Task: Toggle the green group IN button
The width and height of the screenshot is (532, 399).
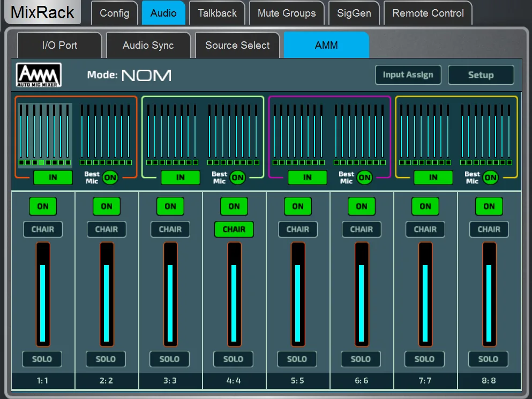Action: click(x=180, y=178)
